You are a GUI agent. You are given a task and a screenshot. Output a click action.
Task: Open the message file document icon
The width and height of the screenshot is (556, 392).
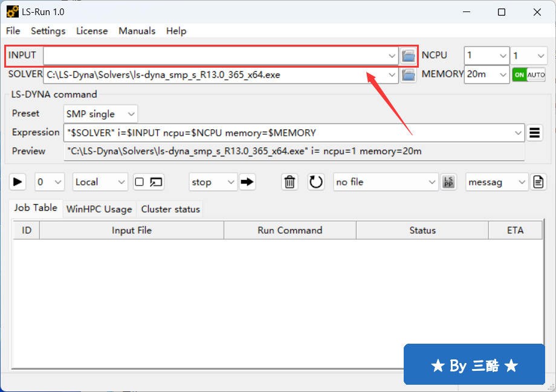coord(538,182)
